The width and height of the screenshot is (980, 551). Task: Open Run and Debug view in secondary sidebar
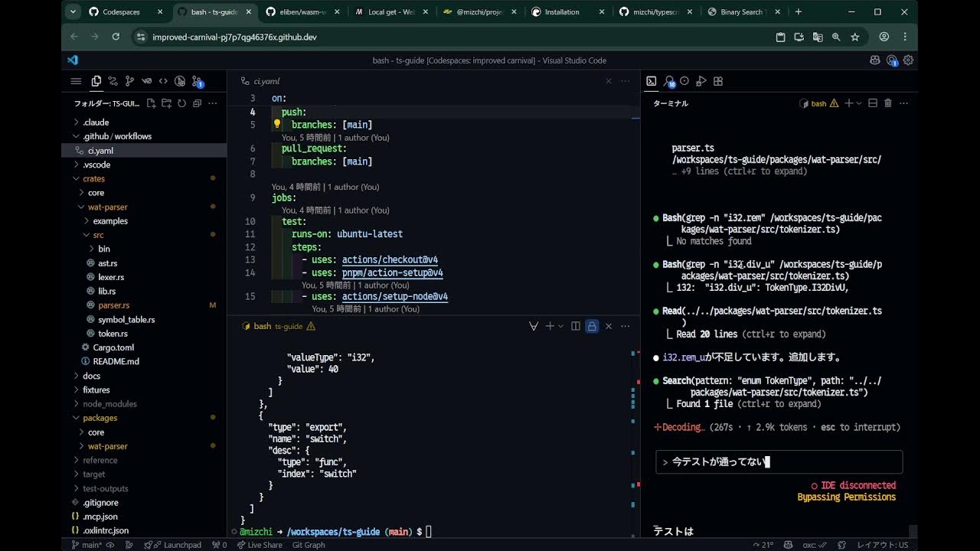[x=702, y=81]
